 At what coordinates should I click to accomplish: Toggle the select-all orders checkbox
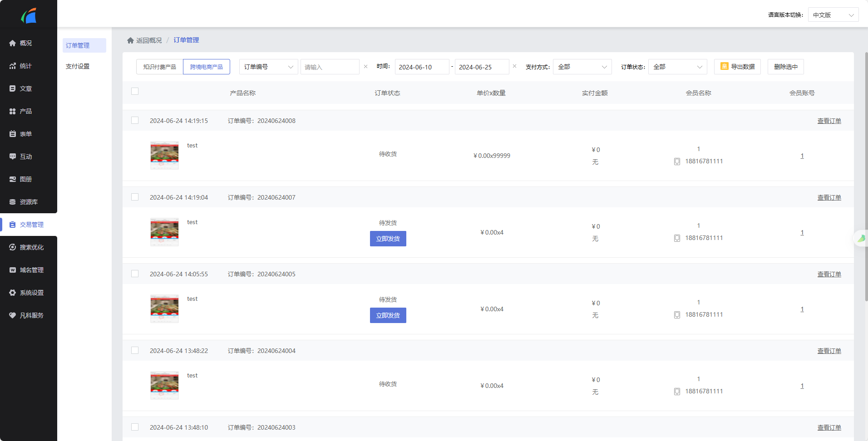point(135,91)
